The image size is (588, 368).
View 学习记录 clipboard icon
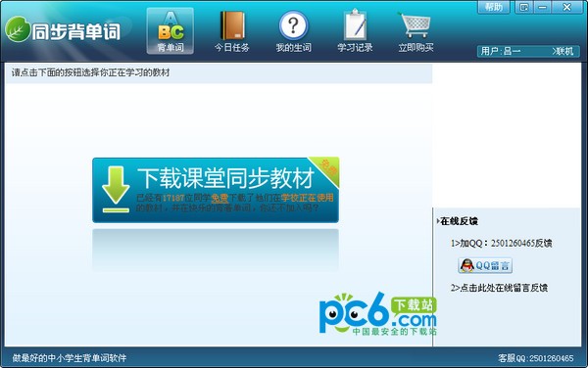[355, 25]
